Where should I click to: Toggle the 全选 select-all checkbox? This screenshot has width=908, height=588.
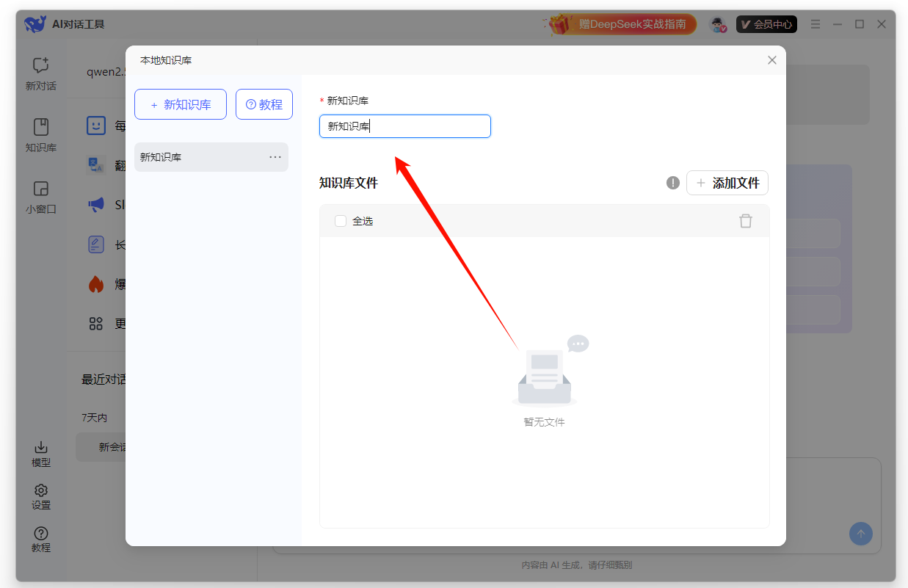tap(341, 221)
